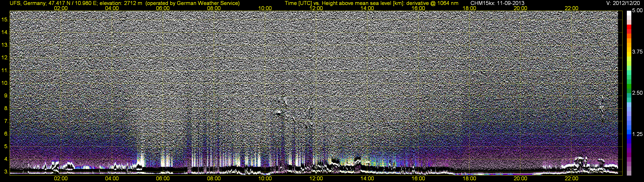This screenshot has width=644, height=182.
Task: Click the '20:00' label on the top time axis
Action: click(521, 8)
